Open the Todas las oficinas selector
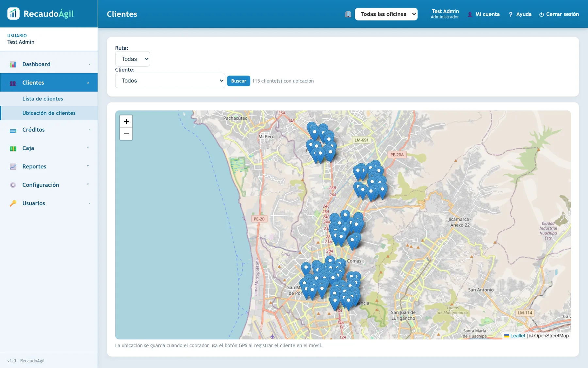The height and width of the screenshot is (368, 588). (386, 14)
